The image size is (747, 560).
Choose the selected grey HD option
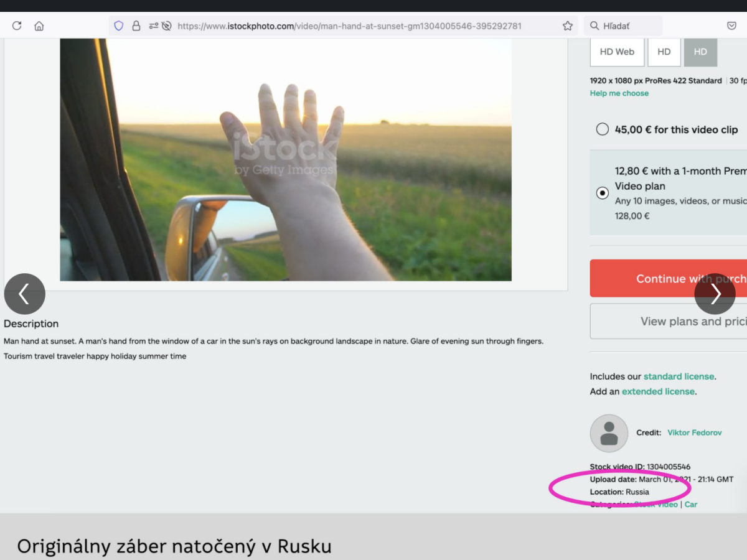[700, 52]
